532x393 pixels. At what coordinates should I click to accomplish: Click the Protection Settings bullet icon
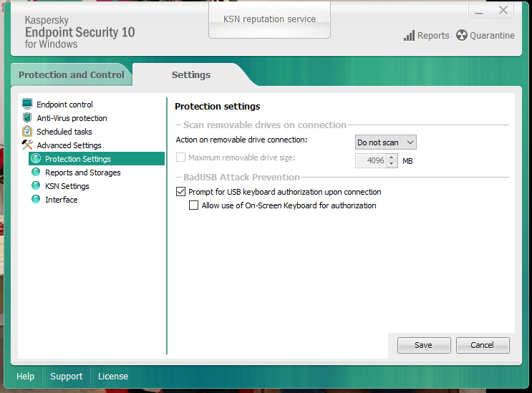[36, 158]
